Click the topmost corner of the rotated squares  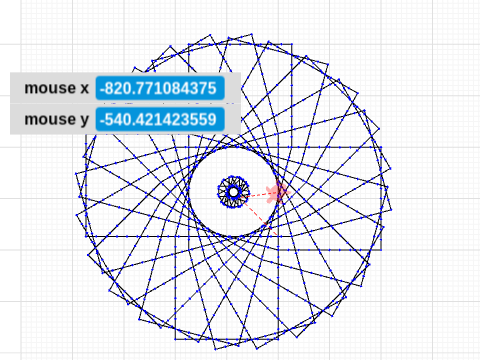252,34
